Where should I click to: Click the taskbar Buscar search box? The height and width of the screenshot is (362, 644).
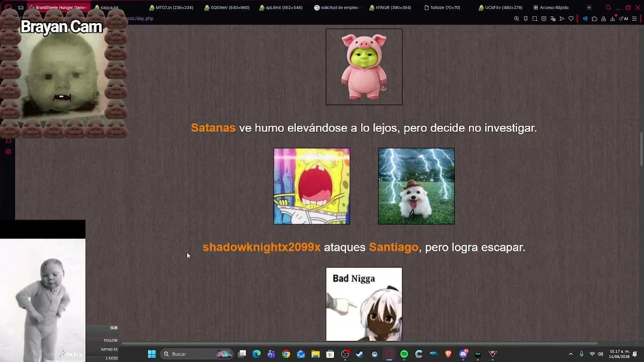click(x=198, y=354)
